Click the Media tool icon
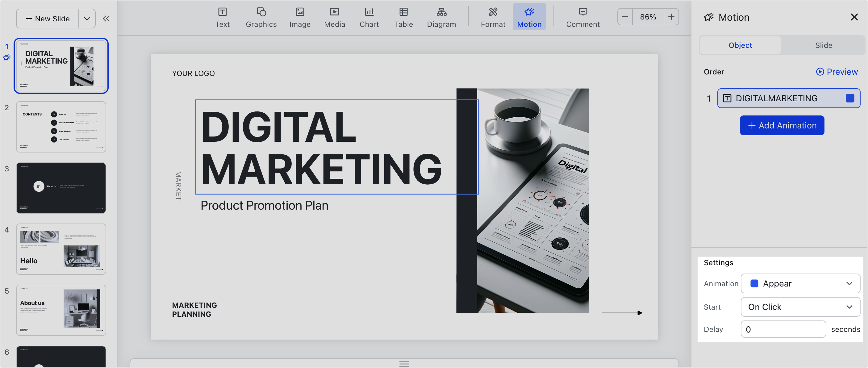Screen dimensions: 868x368 coord(334,16)
